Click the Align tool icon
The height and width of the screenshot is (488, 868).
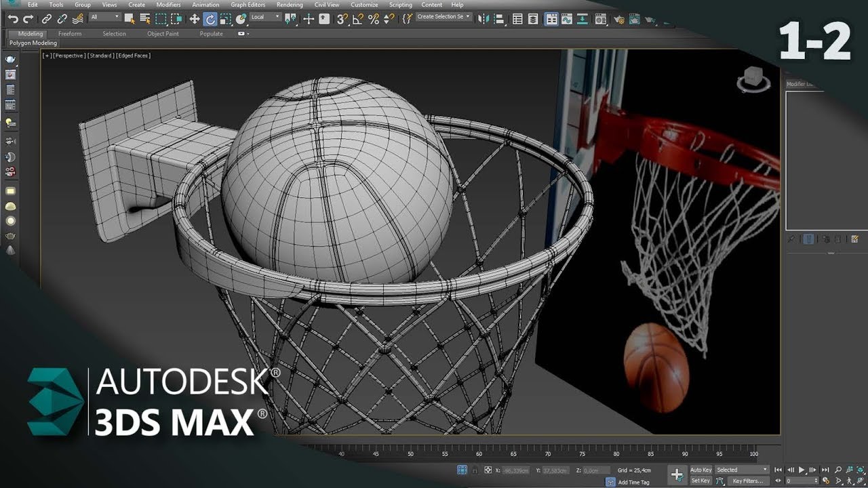(x=498, y=19)
